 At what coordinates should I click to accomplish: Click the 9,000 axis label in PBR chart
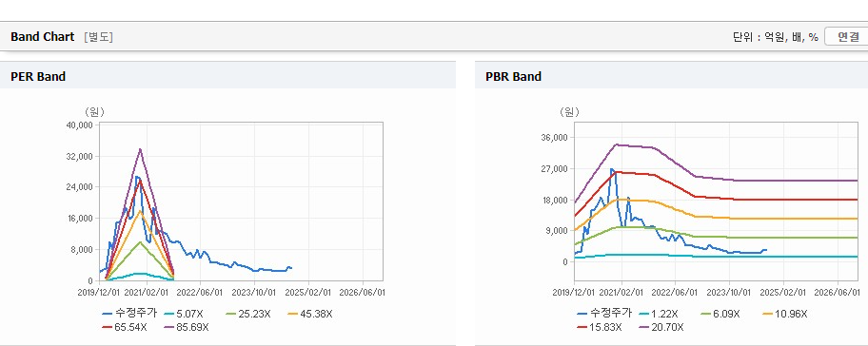tap(556, 230)
